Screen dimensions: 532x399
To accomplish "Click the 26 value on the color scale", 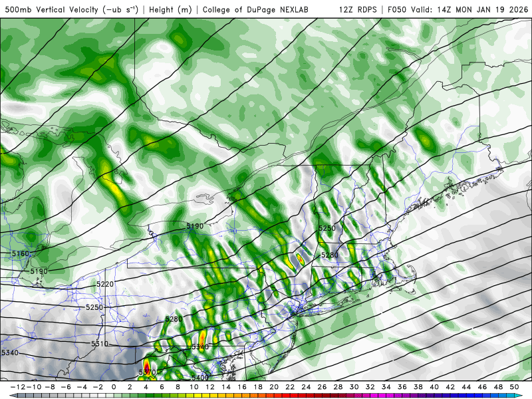I will pos(322,387).
